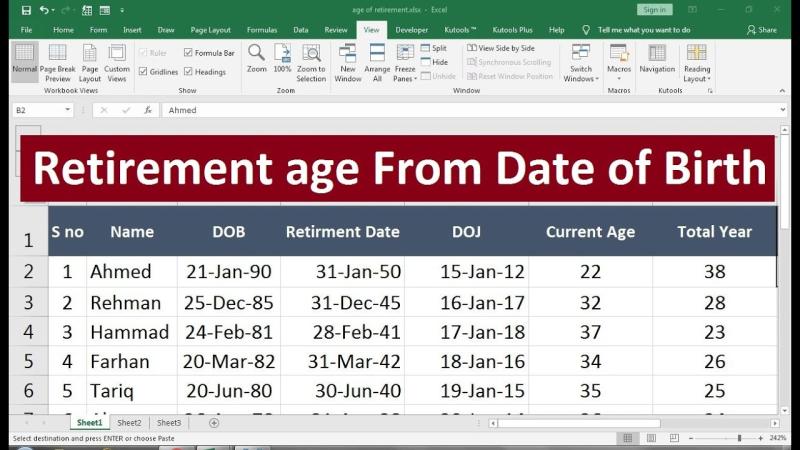Switch to the Data tab
The height and width of the screenshot is (450, 800).
[301, 30]
